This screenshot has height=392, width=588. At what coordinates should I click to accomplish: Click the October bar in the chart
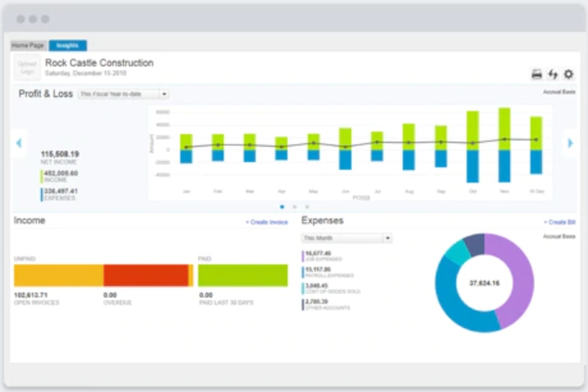coord(472,147)
